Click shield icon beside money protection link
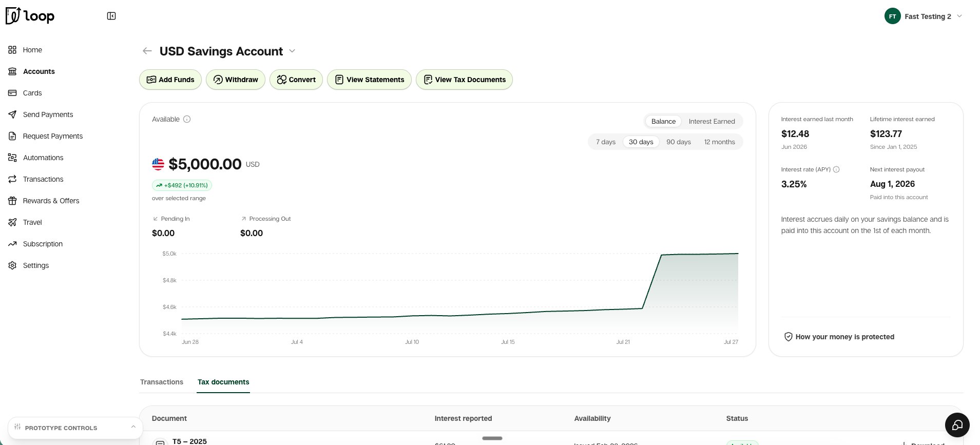Viewport: 980px width, 445px height. pos(788,337)
